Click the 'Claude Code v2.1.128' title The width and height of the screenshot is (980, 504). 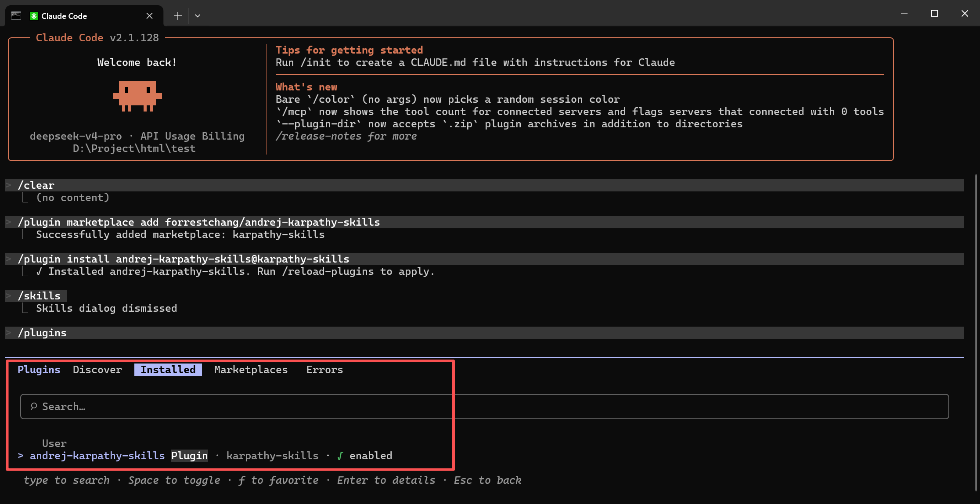(x=97, y=38)
